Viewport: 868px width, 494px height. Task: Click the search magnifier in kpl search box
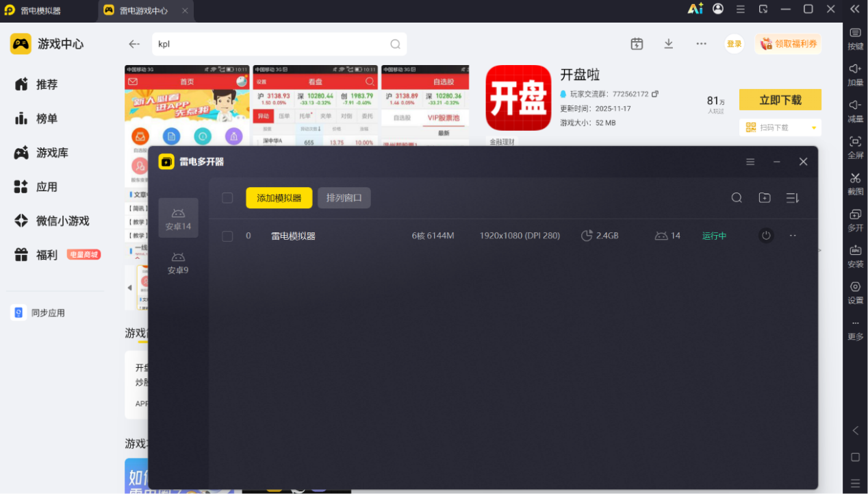[x=395, y=44]
